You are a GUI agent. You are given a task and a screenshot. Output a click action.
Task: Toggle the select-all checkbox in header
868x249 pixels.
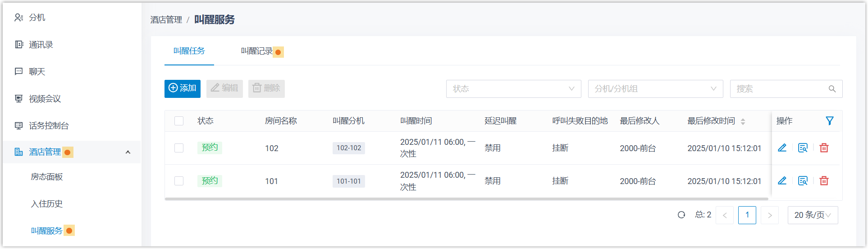click(x=179, y=121)
